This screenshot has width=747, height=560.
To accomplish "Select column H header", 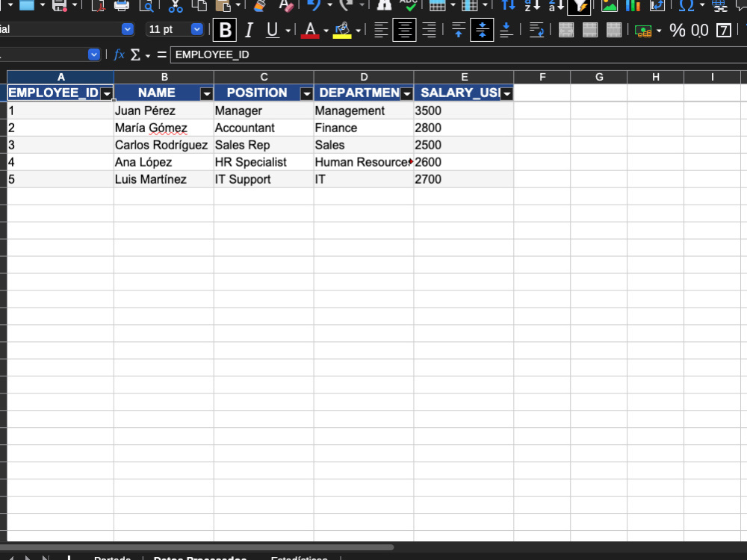I will coord(656,77).
